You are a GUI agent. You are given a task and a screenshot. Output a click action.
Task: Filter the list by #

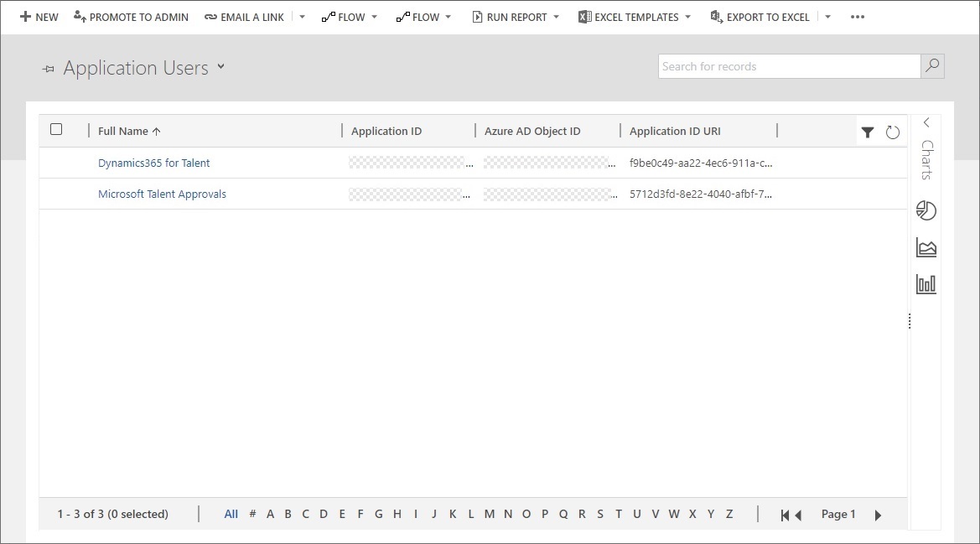pyautogui.click(x=252, y=514)
